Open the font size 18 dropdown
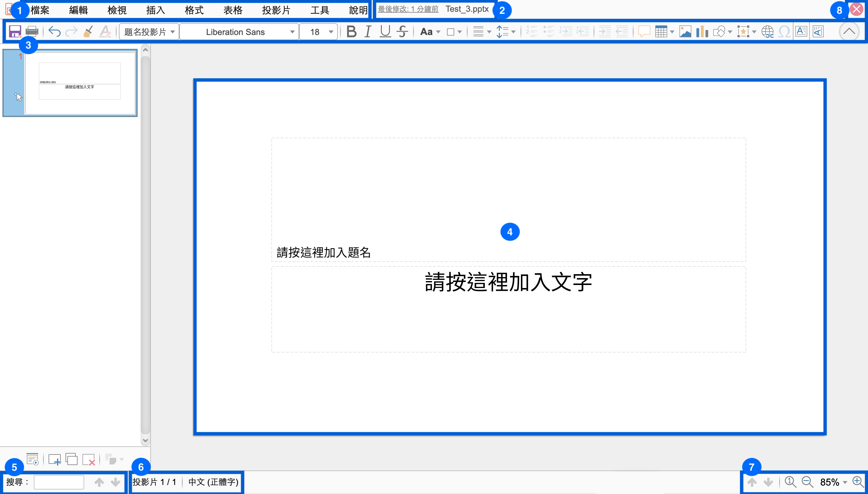Image resolution: width=868 pixels, height=494 pixels. coord(318,32)
